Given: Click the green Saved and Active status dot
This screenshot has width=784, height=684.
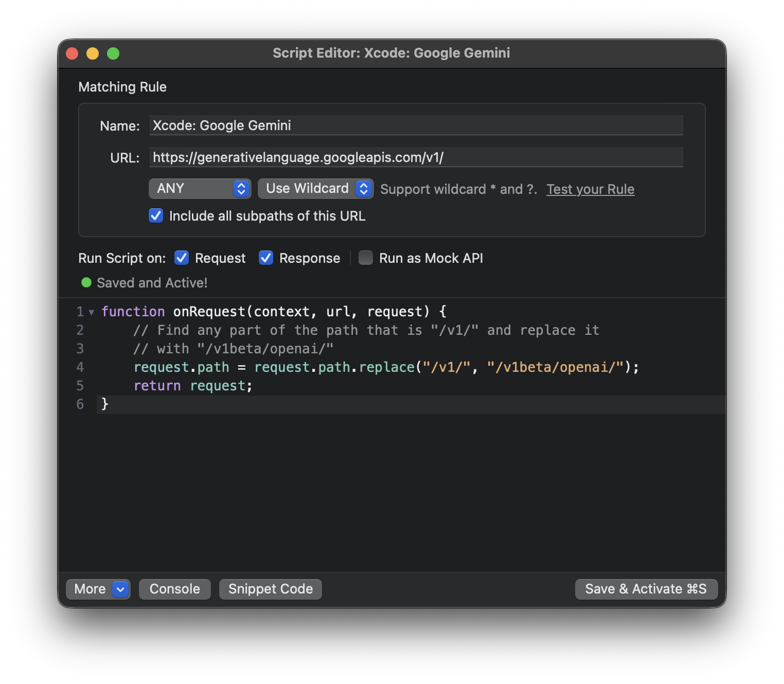Looking at the screenshot, I should coord(86,282).
